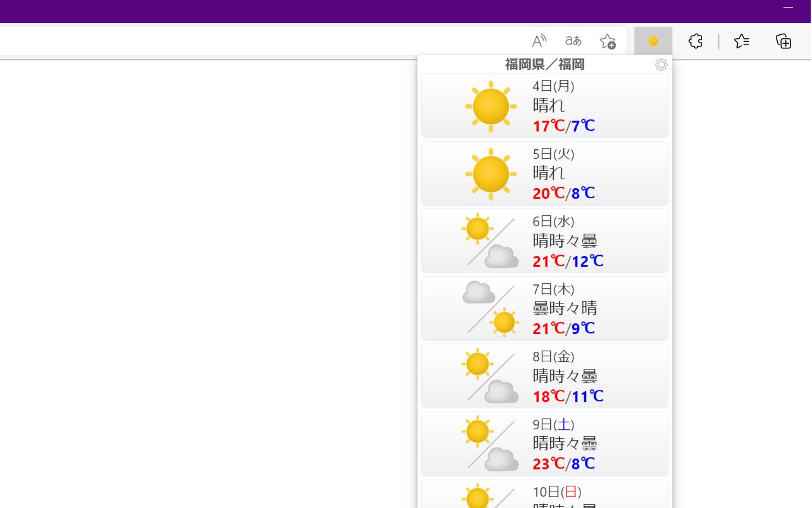
Task: Click the sunny icon for 4日(月)
Action: tap(491, 106)
